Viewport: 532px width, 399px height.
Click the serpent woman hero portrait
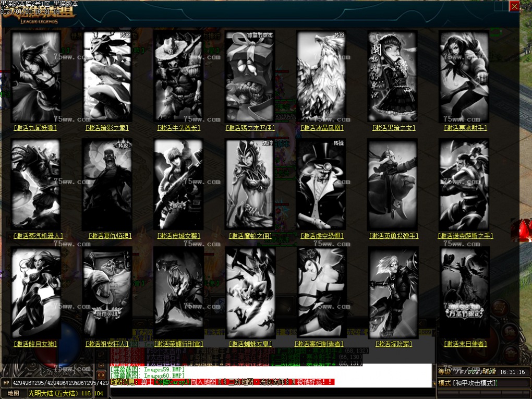coord(250,185)
